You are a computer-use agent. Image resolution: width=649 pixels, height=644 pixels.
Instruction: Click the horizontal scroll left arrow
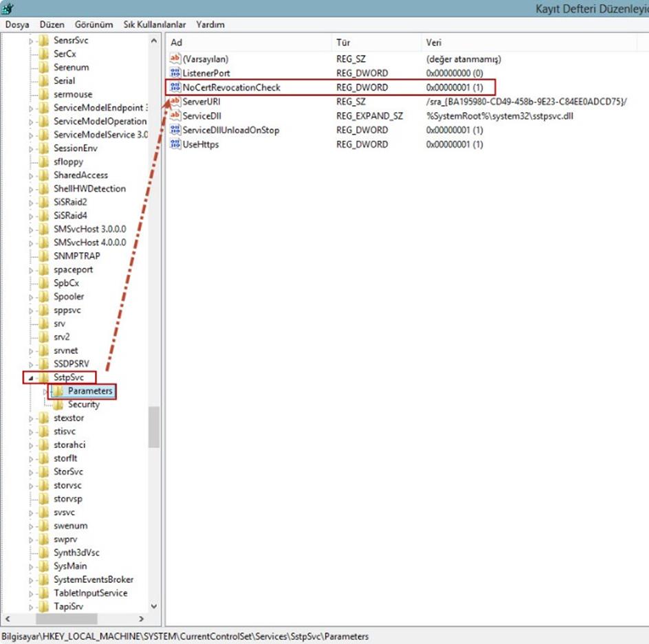(x=8, y=619)
